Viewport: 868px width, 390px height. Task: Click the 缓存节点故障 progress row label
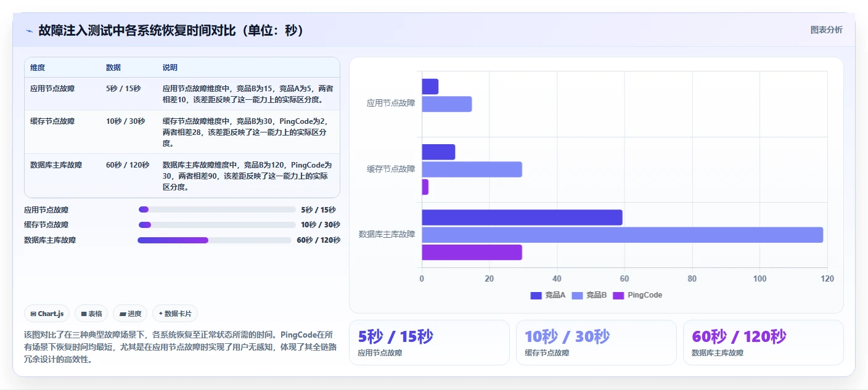[46, 225]
